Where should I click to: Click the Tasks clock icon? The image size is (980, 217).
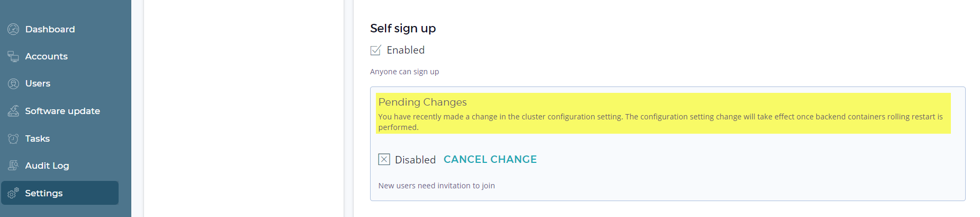tap(13, 138)
